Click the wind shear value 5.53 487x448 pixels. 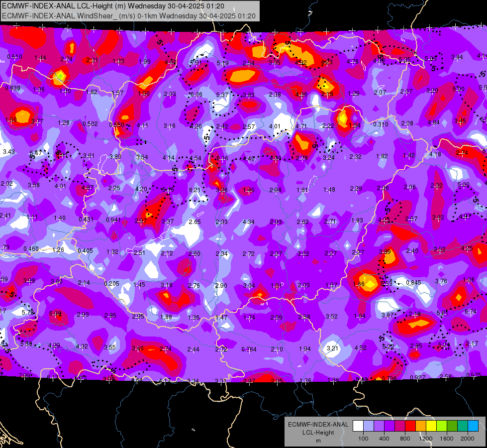(x=387, y=284)
